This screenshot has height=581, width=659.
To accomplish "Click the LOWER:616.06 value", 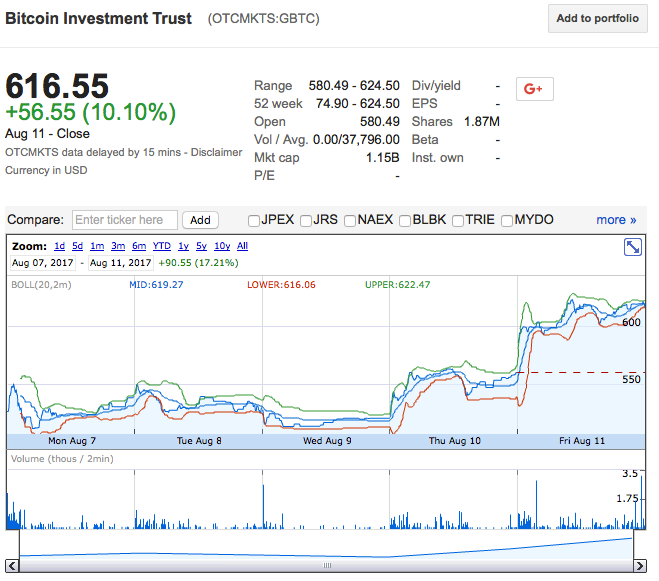I will [x=281, y=285].
